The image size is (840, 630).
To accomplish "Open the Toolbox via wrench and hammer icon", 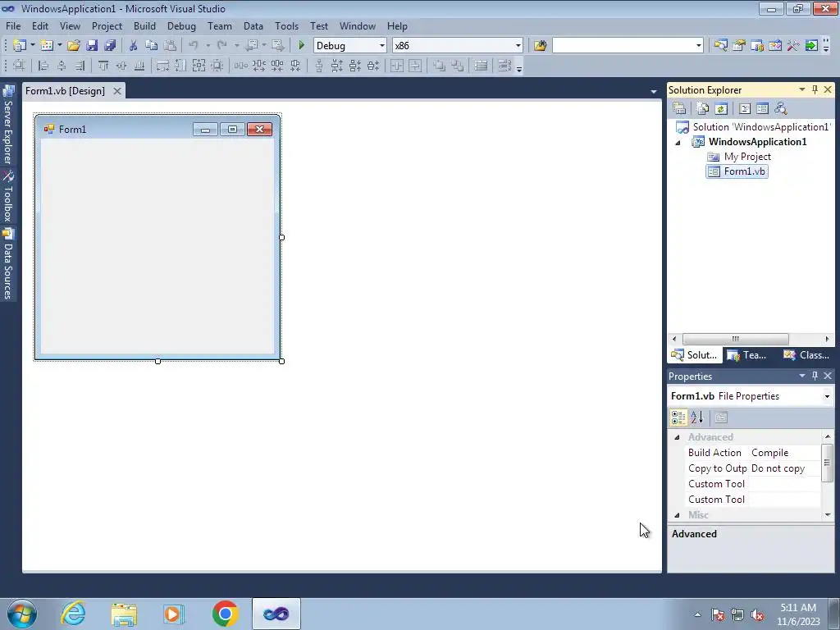I will point(793,46).
